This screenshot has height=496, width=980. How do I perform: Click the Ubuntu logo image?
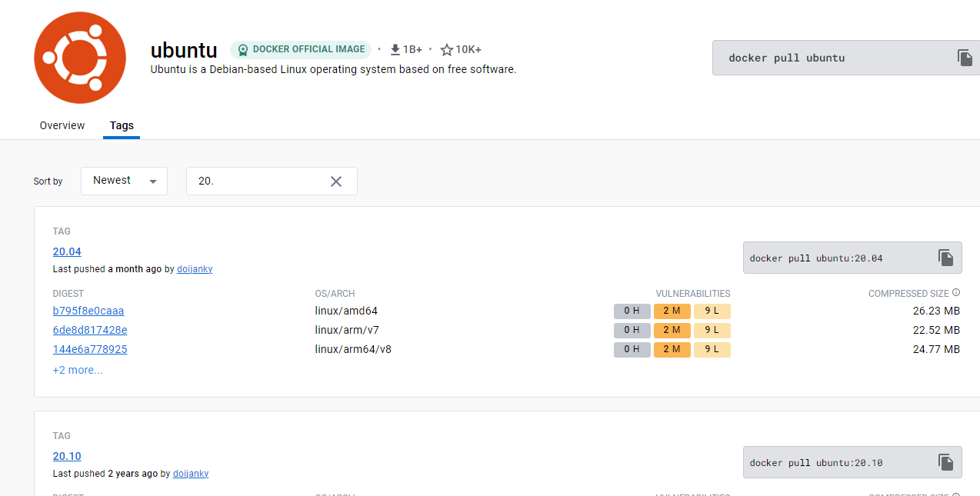pyautogui.click(x=80, y=58)
